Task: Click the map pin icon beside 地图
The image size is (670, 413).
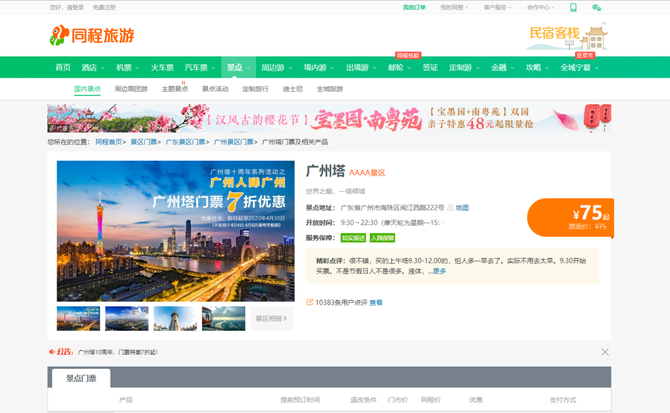Action: [x=450, y=208]
